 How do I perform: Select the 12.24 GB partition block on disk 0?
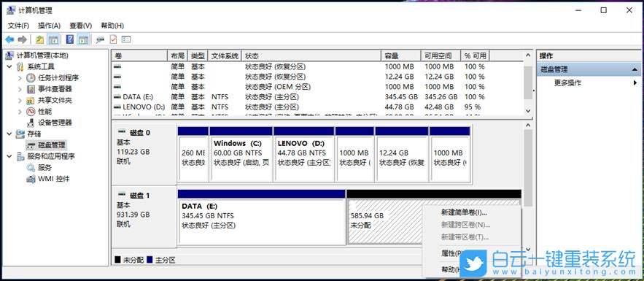pos(401,155)
